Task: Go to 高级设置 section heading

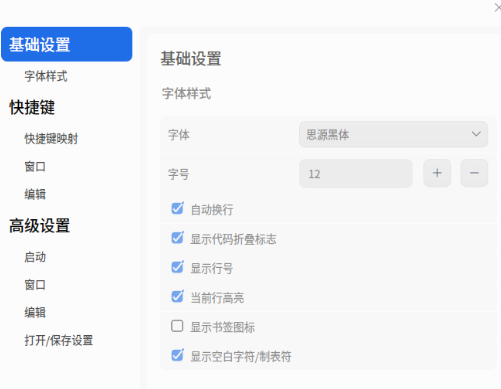Action: [40, 226]
